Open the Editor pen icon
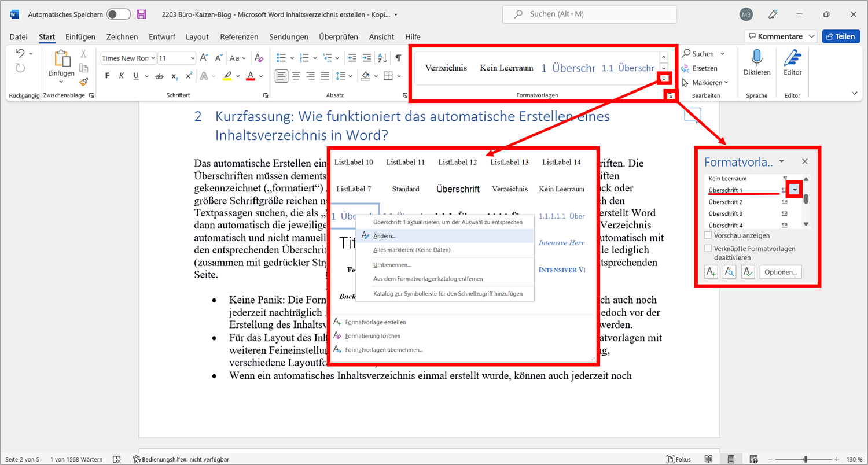Screen dimensions: 868x465 coord(792,58)
